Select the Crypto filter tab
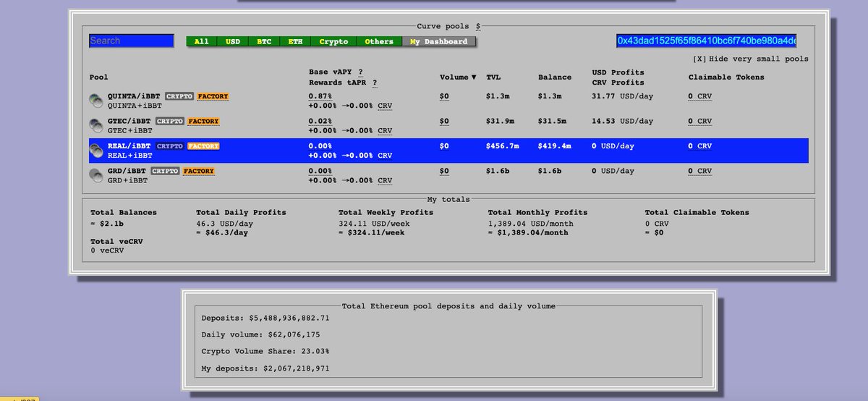Screen dimensions: 868x401 pos(333,41)
